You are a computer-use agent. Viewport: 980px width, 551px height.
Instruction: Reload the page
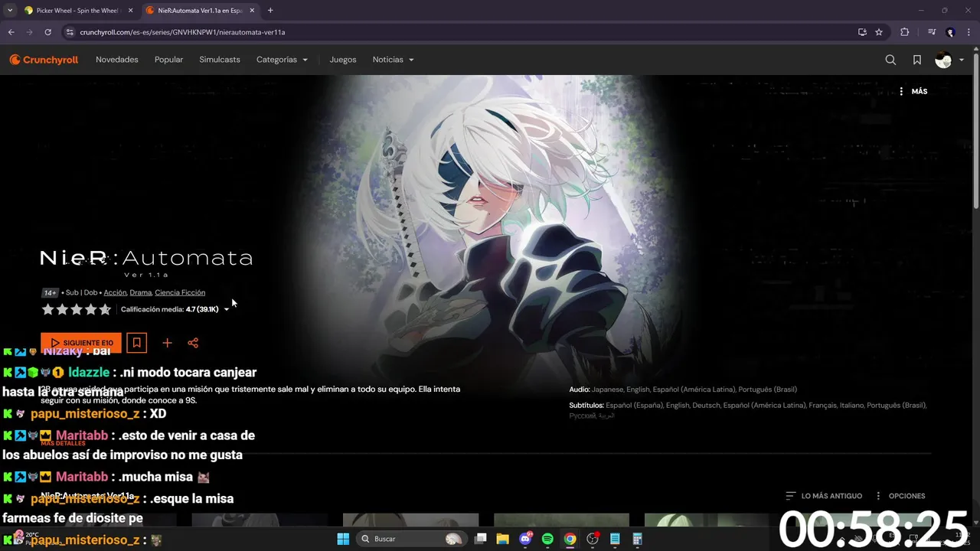[x=47, y=32]
